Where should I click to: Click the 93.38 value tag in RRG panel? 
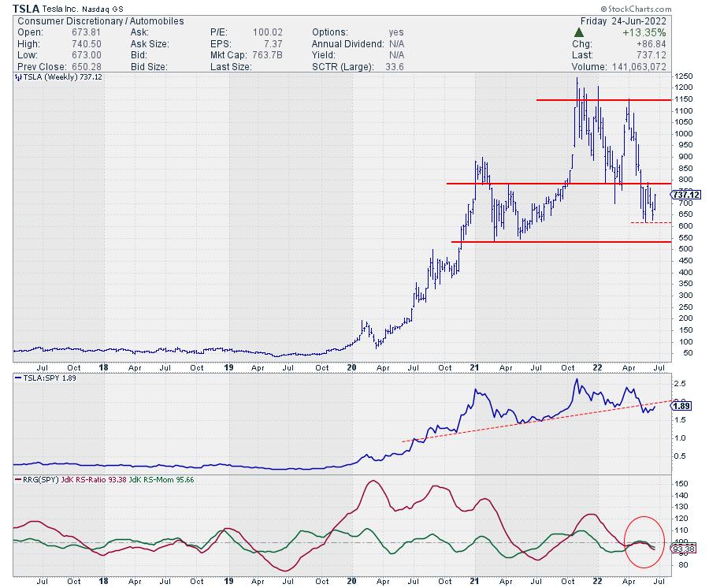pyautogui.click(x=685, y=549)
